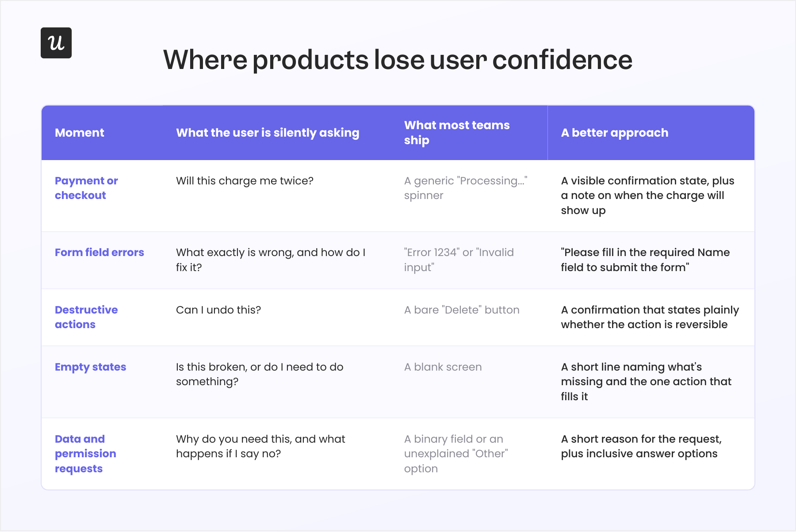Click the "Empty states" row label

(91, 367)
